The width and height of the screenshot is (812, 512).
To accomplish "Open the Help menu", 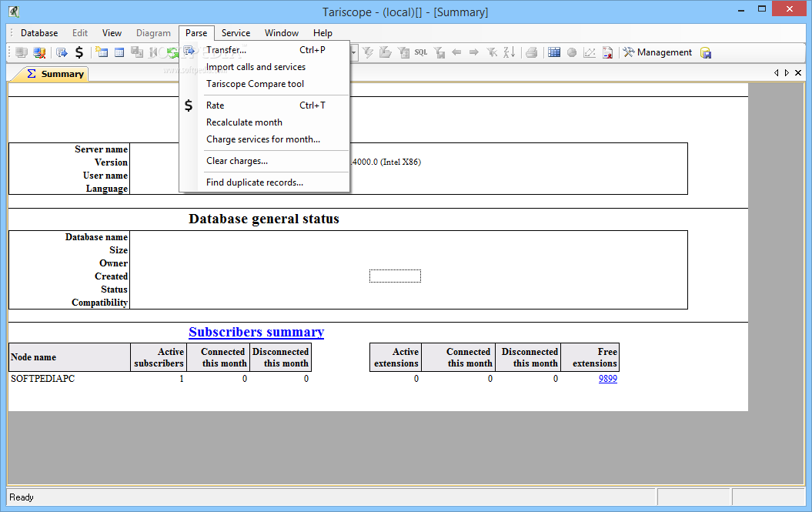I will click(x=322, y=32).
